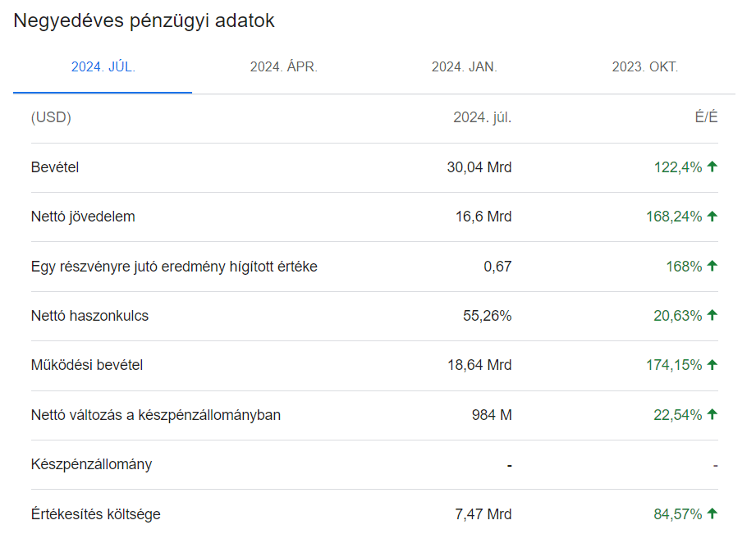Click the up arrow beside 174,15%
Viewport: 756px width, 534px height.
[711, 365]
